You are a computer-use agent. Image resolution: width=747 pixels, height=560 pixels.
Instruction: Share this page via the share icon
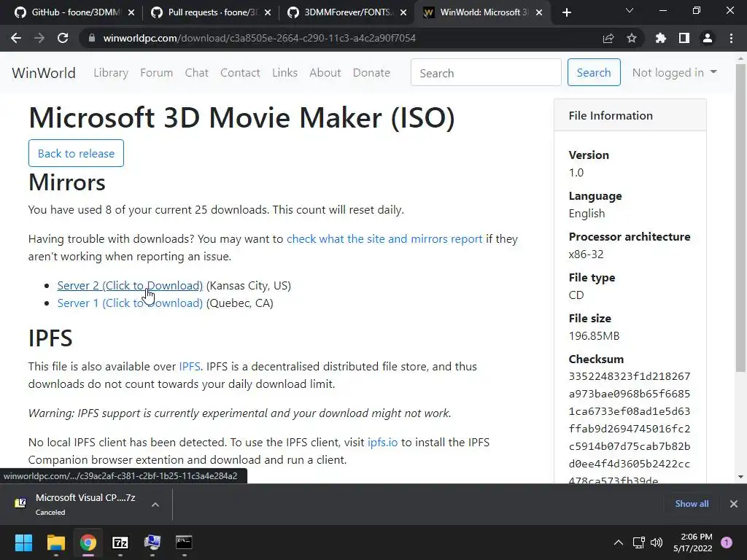tap(608, 38)
